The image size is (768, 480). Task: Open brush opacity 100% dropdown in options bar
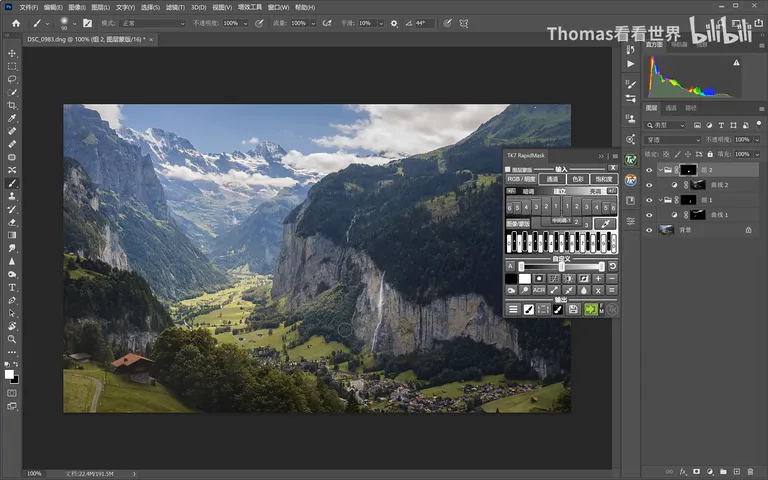pyautogui.click(x=245, y=23)
